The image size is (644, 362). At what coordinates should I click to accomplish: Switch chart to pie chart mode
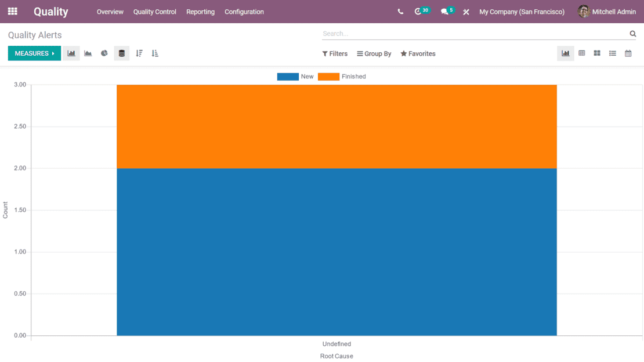coord(104,53)
